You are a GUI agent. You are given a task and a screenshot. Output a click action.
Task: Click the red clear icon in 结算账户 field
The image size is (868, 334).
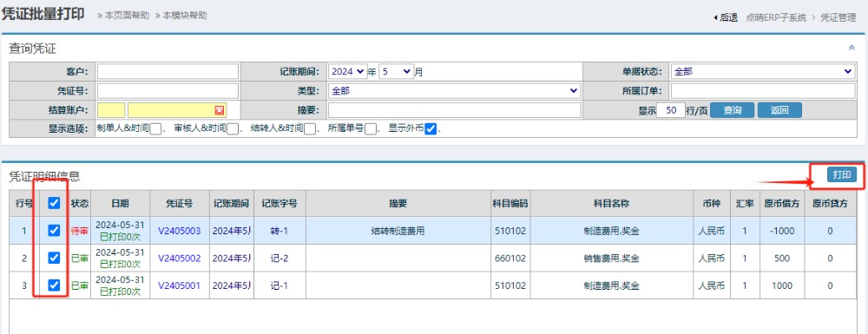[220, 110]
